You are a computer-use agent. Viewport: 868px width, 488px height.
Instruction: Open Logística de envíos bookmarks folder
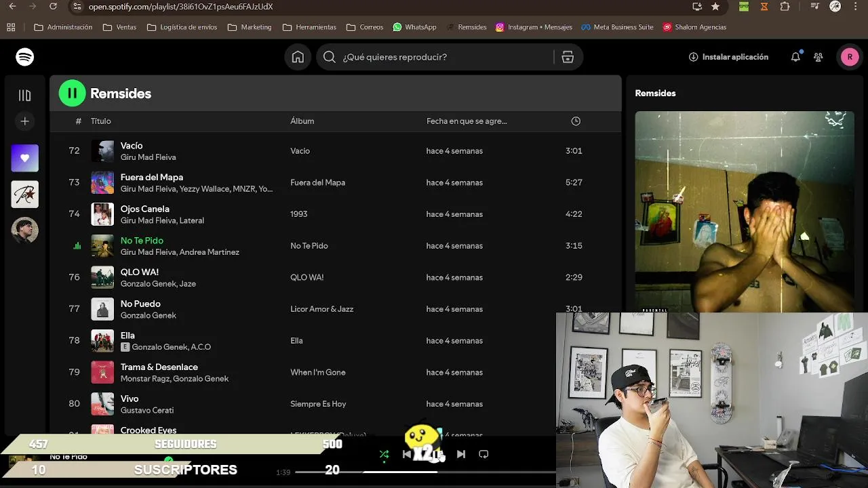click(182, 27)
